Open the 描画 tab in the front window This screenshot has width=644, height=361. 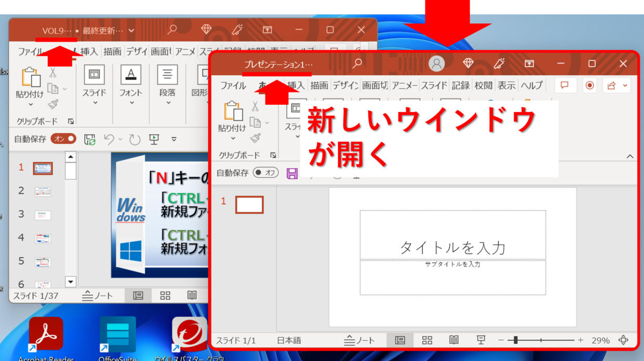point(319,86)
